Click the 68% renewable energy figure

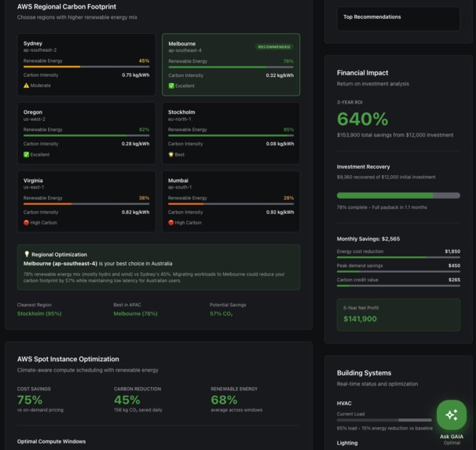pos(224,400)
